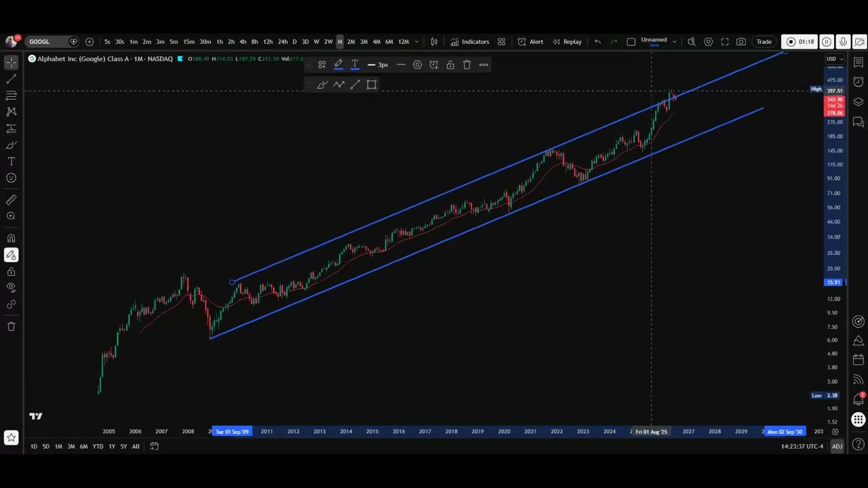Open the emoji and icons tool
Image resolution: width=868 pixels, height=488 pixels.
tap(11, 178)
